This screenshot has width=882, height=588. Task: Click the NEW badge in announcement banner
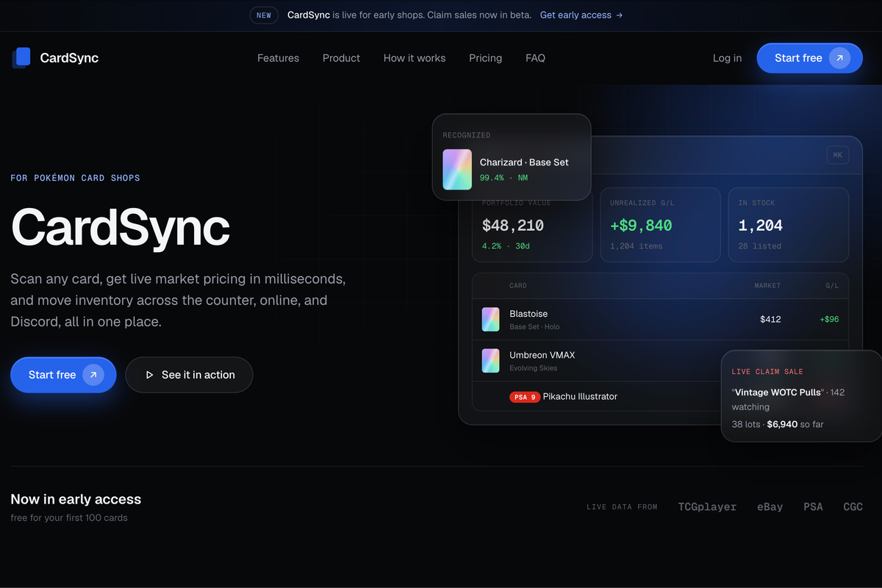[264, 15]
